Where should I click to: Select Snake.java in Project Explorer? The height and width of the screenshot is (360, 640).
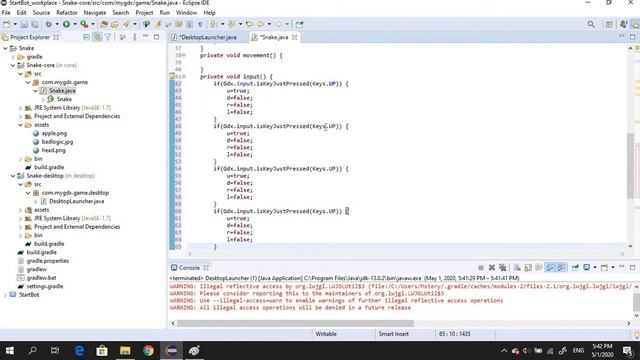coord(62,91)
